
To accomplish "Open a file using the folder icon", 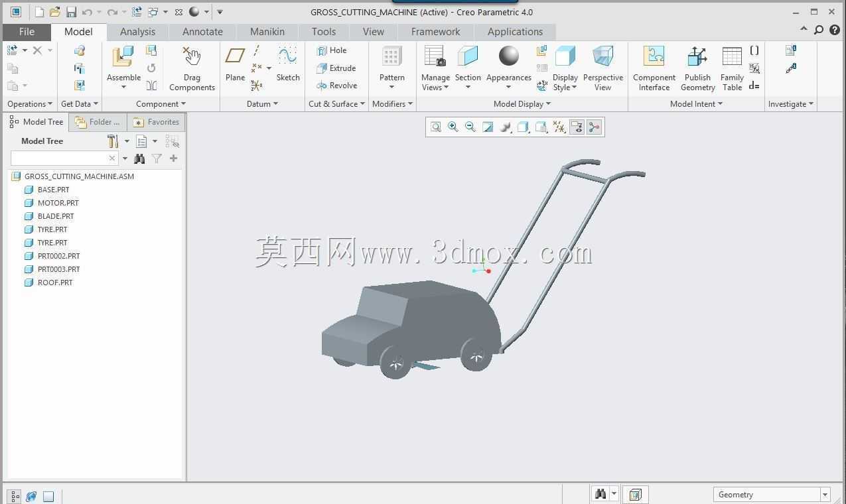I will click(55, 12).
